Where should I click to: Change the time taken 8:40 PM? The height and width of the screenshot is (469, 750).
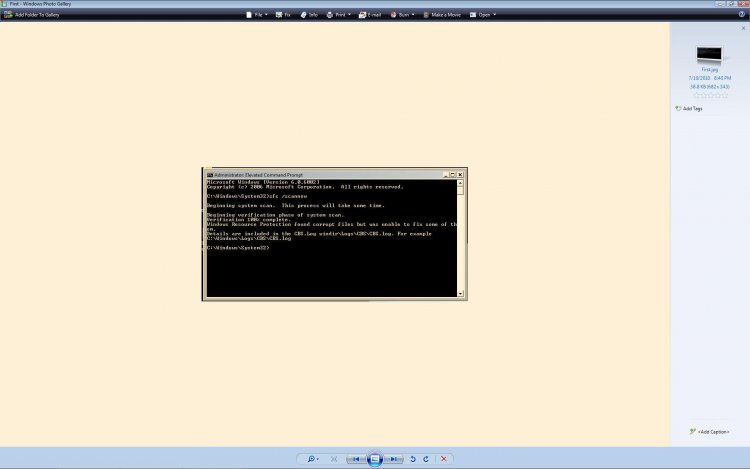tap(722, 78)
